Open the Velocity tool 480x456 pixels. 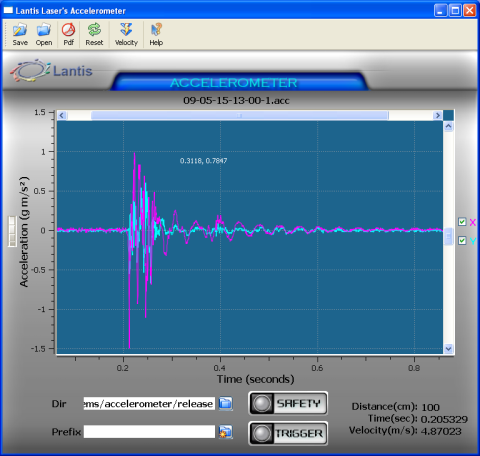[x=126, y=34]
